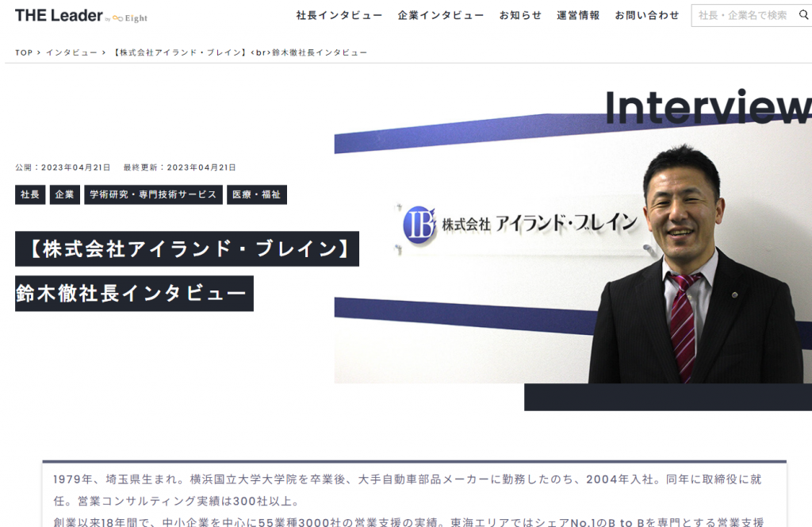Open the 企業インタビュー menu item
Image resolution: width=812 pixels, height=527 pixels.
(x=440, y=15)
